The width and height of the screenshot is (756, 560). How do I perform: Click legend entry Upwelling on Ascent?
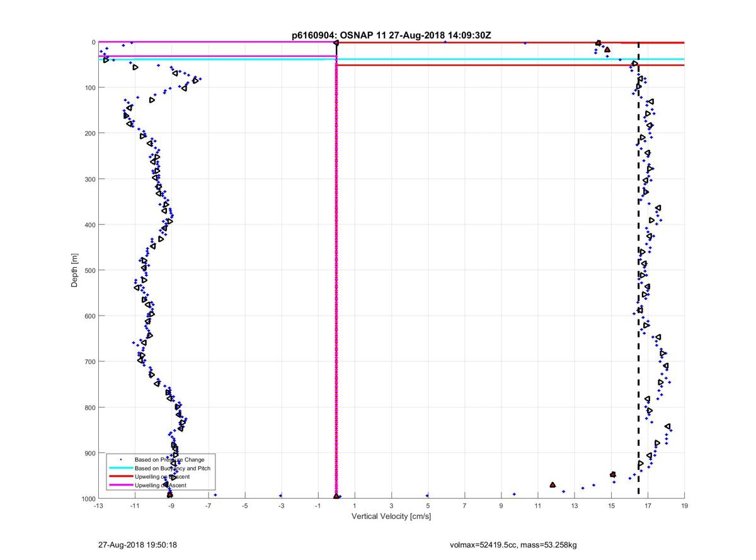161,486
